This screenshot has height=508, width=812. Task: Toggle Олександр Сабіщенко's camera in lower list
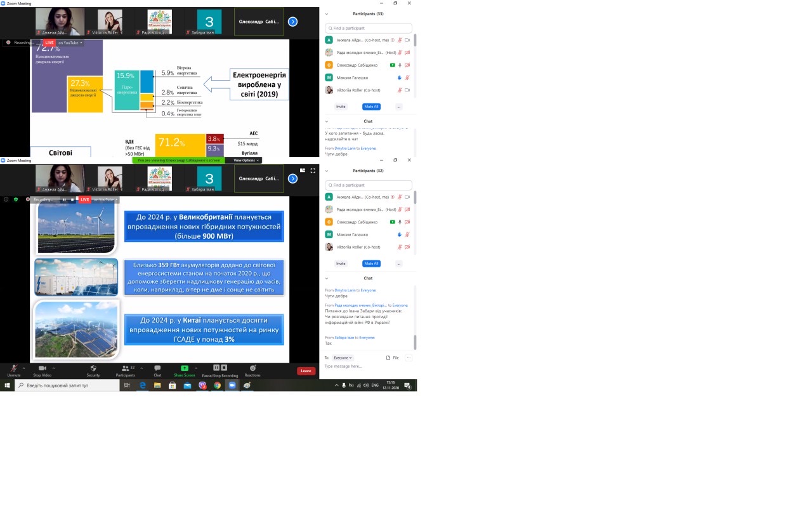click(407, 222)
